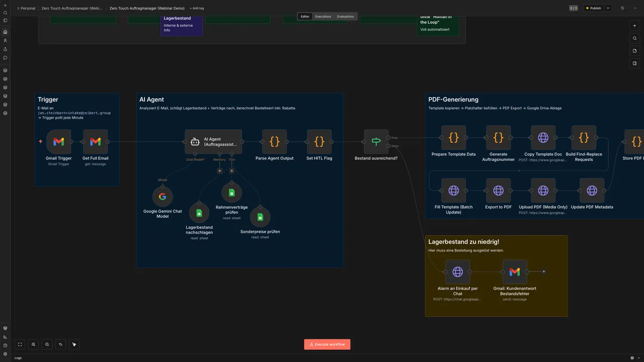Open the "Lagerbestand nachschlagen" Sheets node
Image resolution: width=644 pixels, height=362 pixels.
click(x=199, y=213)
